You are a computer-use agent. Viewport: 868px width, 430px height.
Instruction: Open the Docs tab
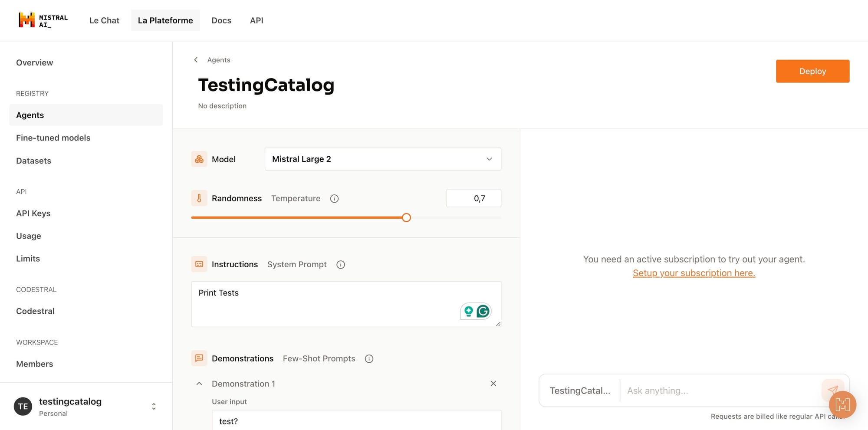point(221,20)
